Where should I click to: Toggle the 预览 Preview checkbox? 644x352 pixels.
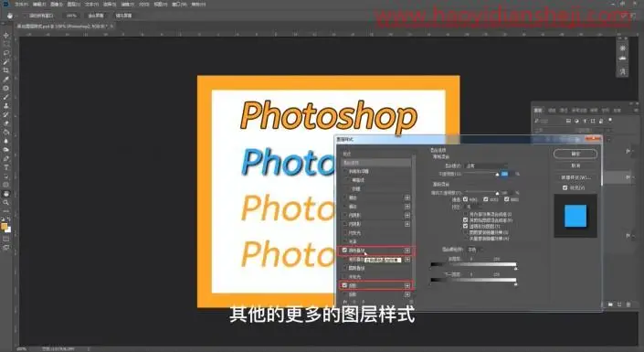click(x=565, y=187)
